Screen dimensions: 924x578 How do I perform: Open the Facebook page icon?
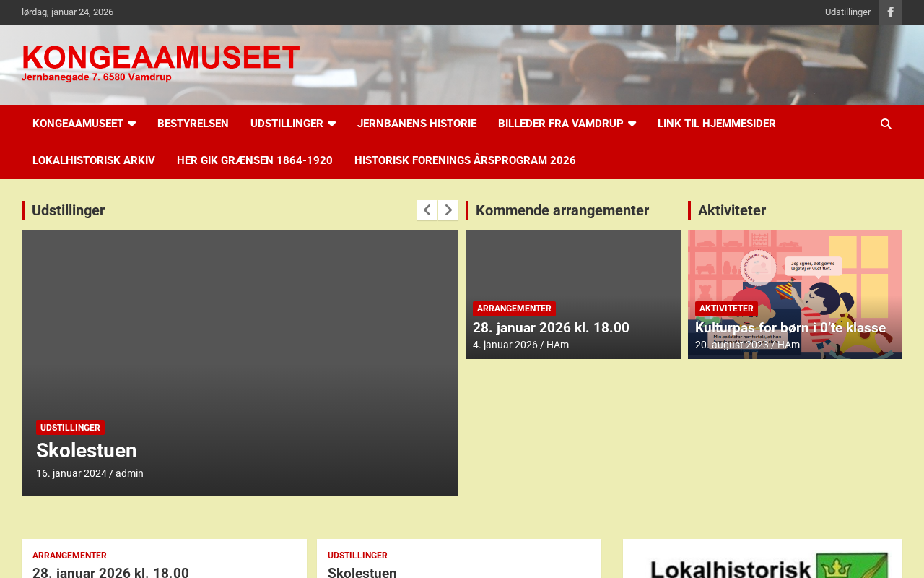click(x=890, y=12)
